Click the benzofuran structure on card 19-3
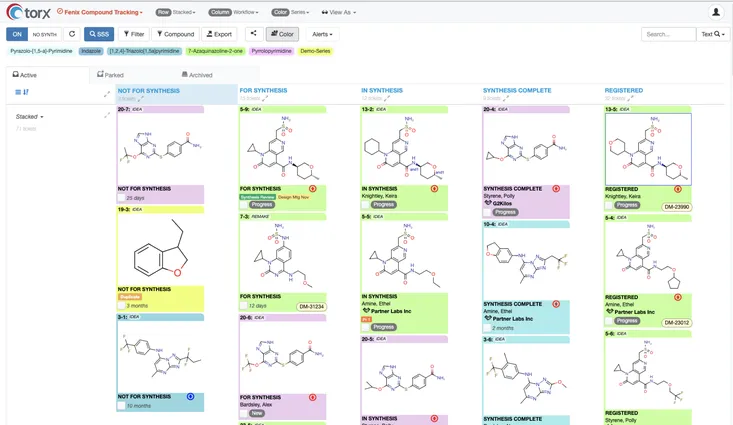Screen dimensions: 733x425 point(160,249)
